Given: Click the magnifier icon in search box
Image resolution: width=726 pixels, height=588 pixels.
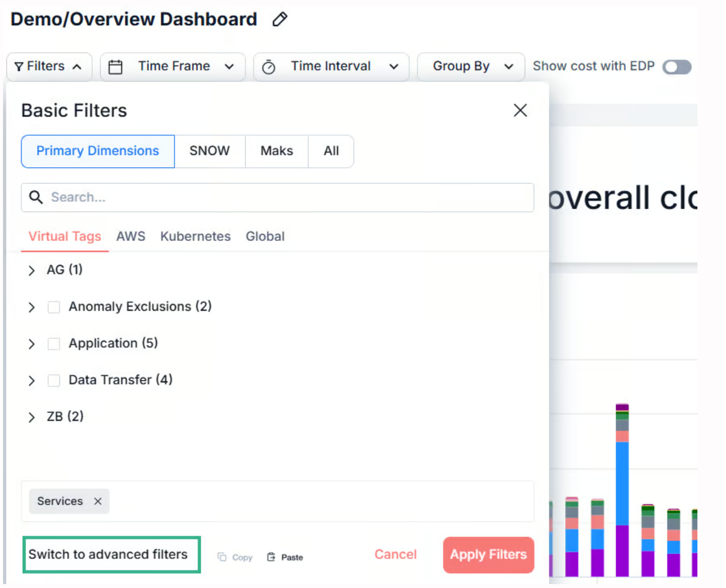Looking at the screenshot, I should pos(36,197).
